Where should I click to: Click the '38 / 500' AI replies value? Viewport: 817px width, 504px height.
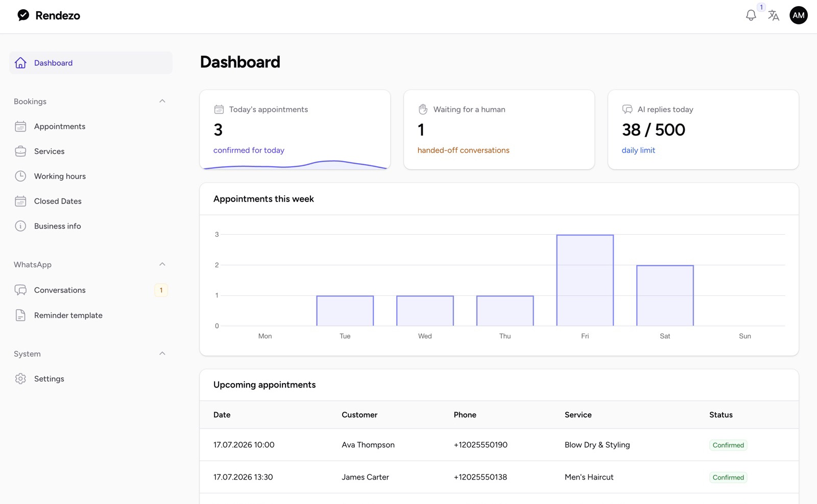pyautogui.click(x=654, y=130)
